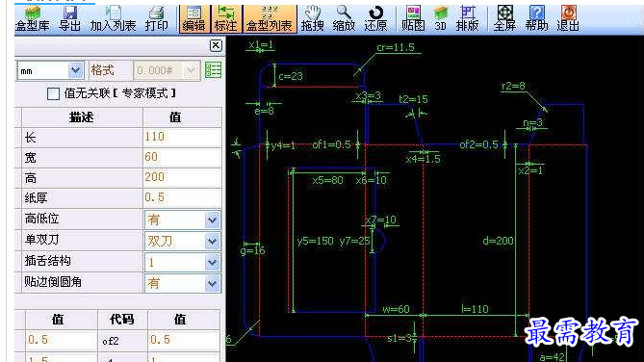Click dimension label e=8 on drawing
Viewport: 644px width, 362px height.
(264, 111)
